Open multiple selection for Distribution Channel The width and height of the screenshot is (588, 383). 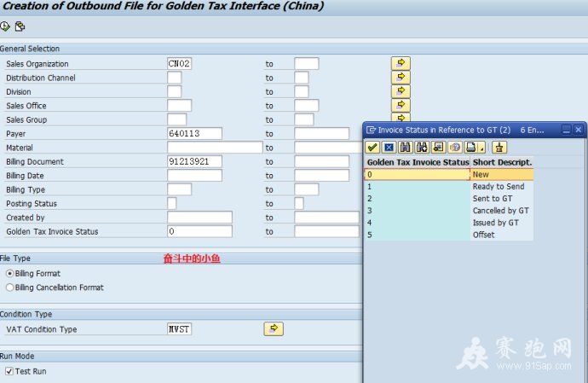(x=401, y=78)
